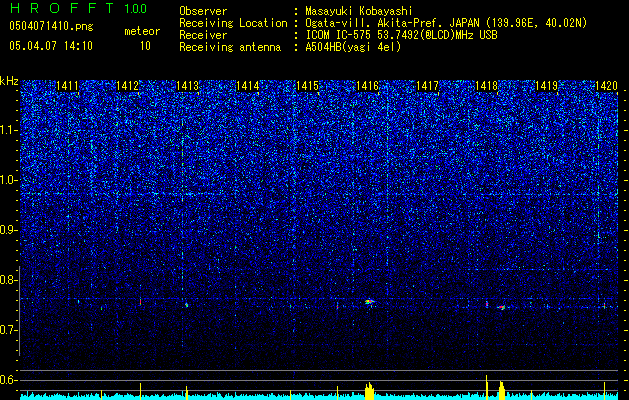Click the version number 1.0.0
629x400 pixels.
click(135, 9)
